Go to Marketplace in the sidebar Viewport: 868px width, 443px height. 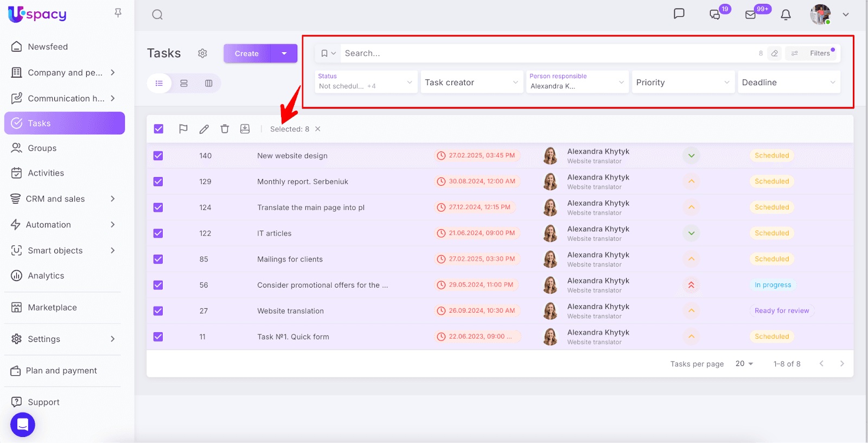[52, 307]
